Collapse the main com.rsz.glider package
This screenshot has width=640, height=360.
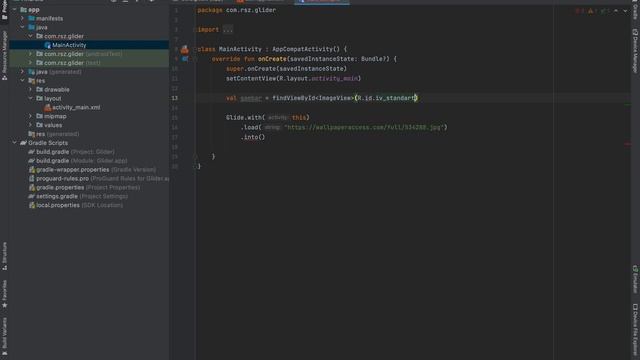tap(31, 36)
